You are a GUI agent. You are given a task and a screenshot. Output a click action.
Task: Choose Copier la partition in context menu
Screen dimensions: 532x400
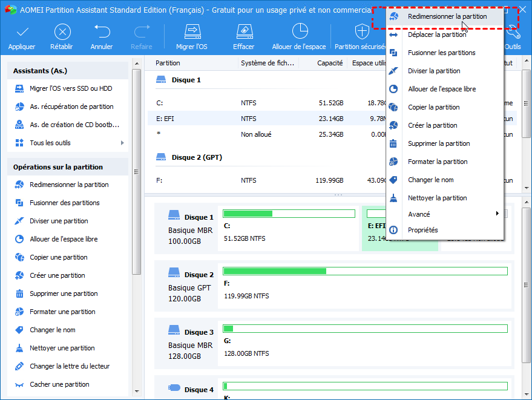(x=444, y=107)
